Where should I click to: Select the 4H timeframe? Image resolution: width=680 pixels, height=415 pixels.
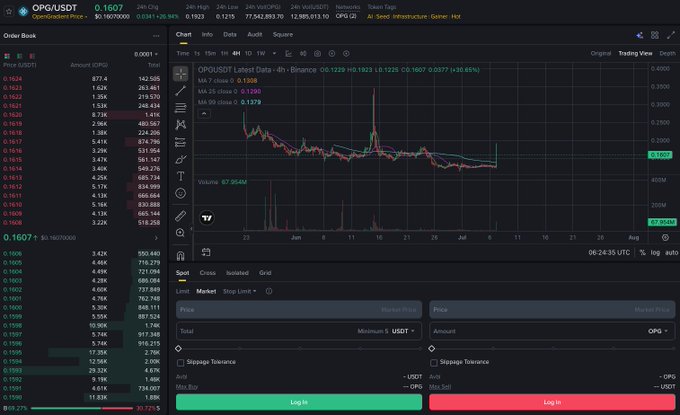(236, 53)
